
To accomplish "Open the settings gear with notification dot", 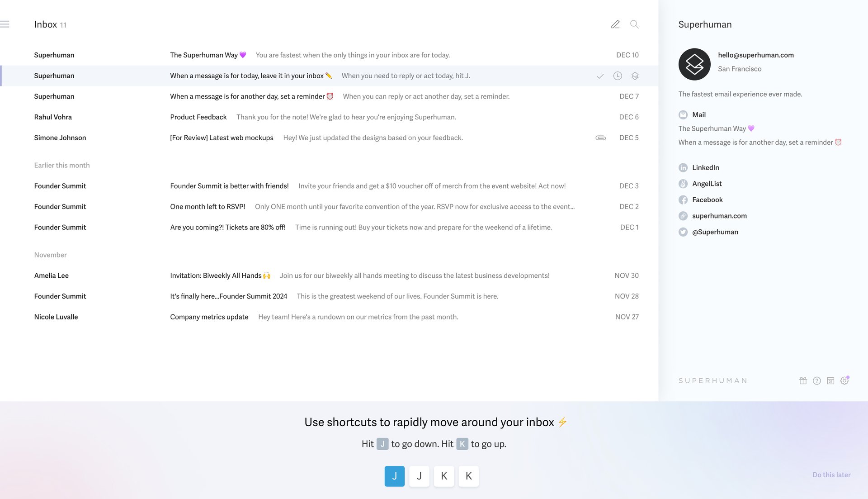I will (x=845, y=380).
